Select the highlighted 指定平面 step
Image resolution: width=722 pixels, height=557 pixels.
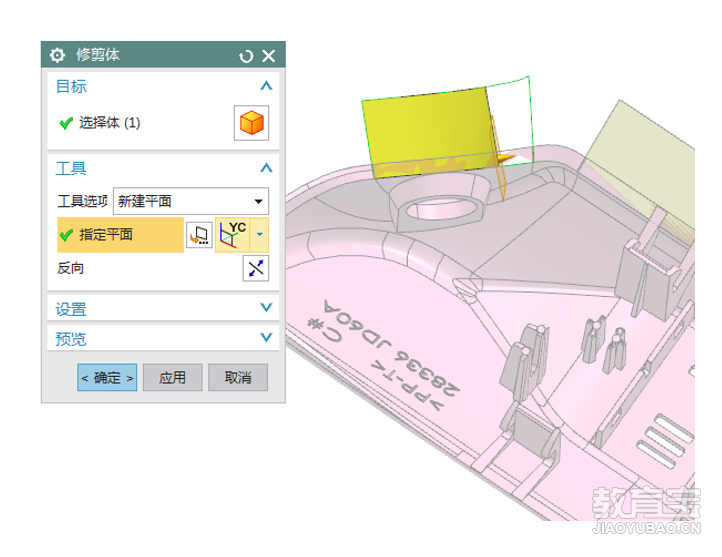pyautogui.click(x=120, y=235)
